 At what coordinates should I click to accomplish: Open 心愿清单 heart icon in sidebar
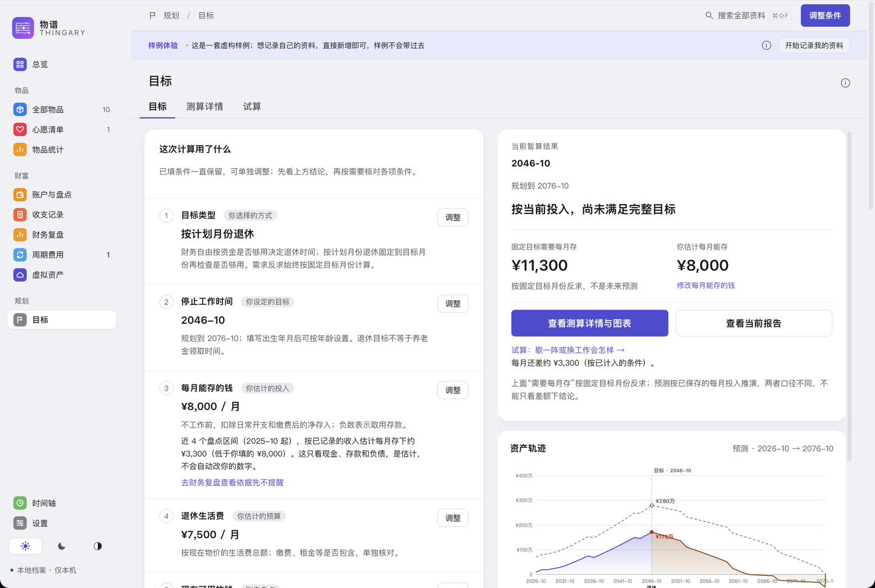click(20, 129)
